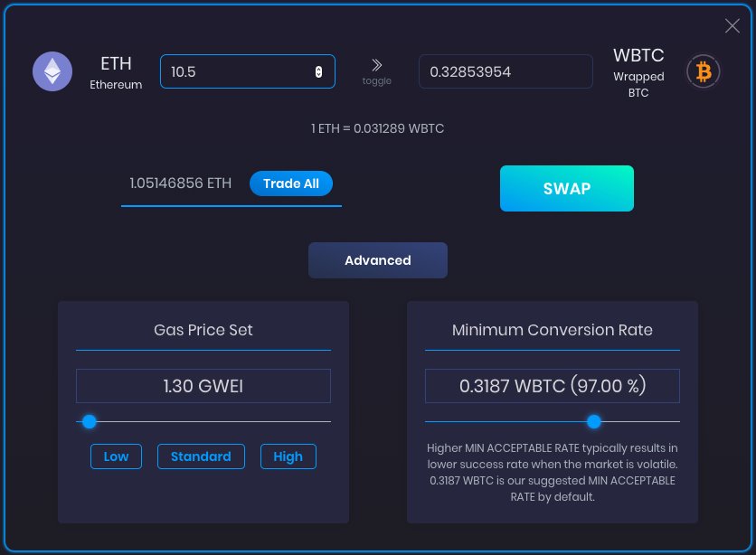This screenshot has width=756, height=555.
Task: Click the Higher MIN ACCEPTABLE RATE description text
Action: 553,472
